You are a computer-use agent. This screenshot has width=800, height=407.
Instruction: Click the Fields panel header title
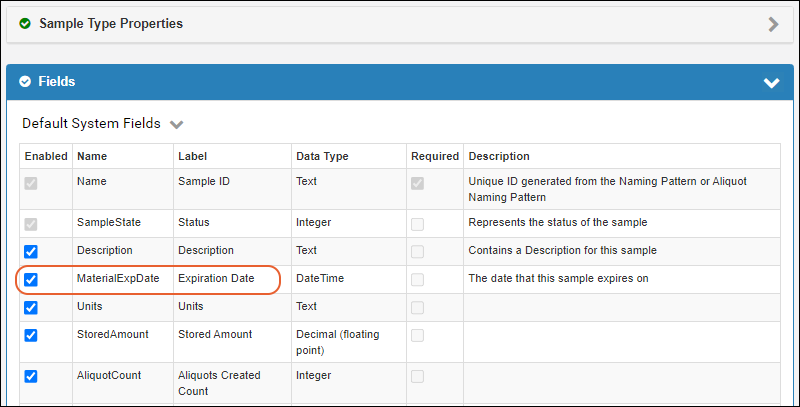tap(57, 82)
